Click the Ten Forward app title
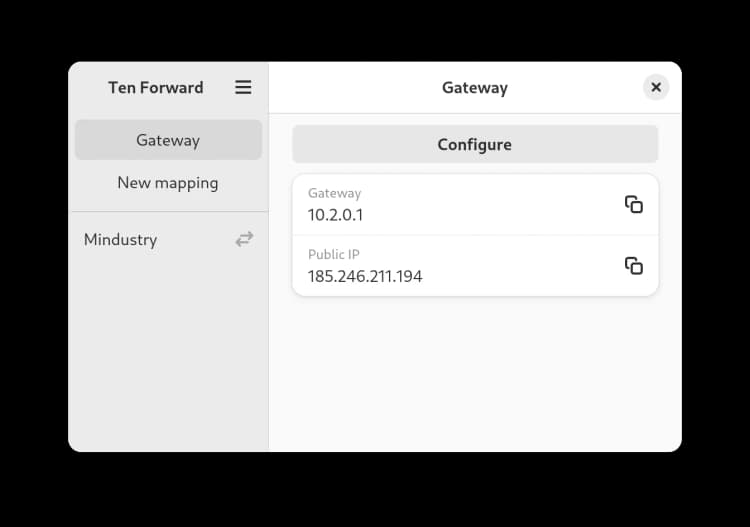The image size is (750, 527). (155, 88)
